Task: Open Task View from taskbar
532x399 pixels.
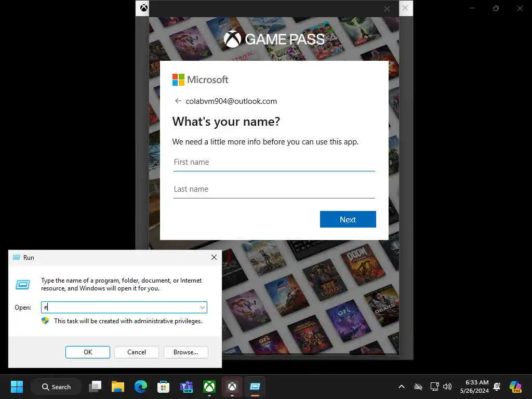Action: (x=95, y=387)
